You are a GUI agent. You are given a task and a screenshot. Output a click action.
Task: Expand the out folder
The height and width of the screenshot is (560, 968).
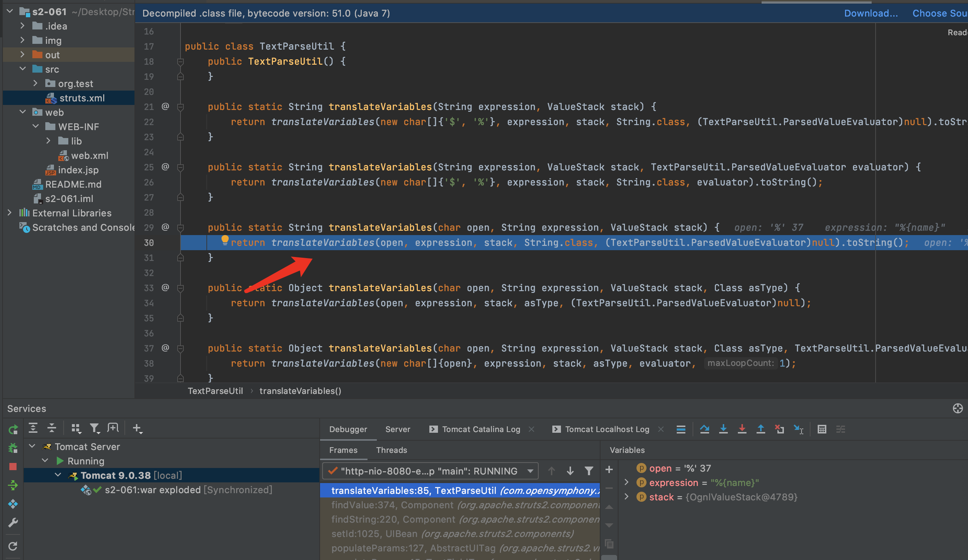pyautogui.click(x=22, y=55)
